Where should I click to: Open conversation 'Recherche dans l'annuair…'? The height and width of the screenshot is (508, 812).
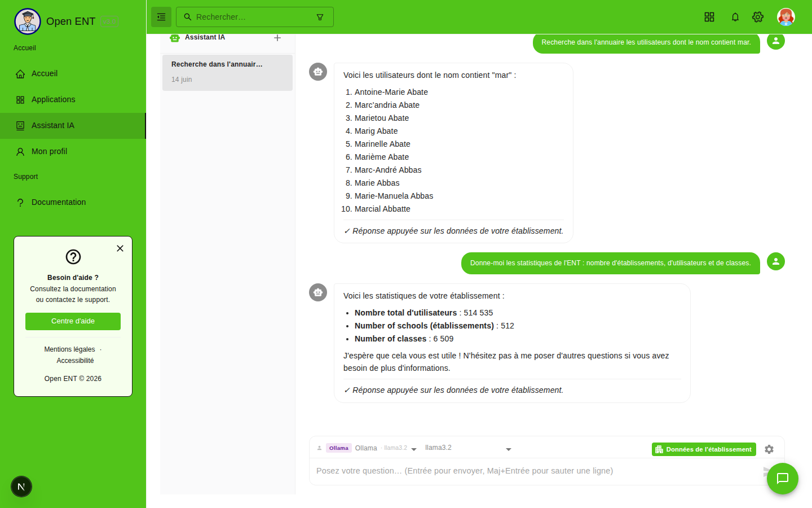tap(227, 72)
